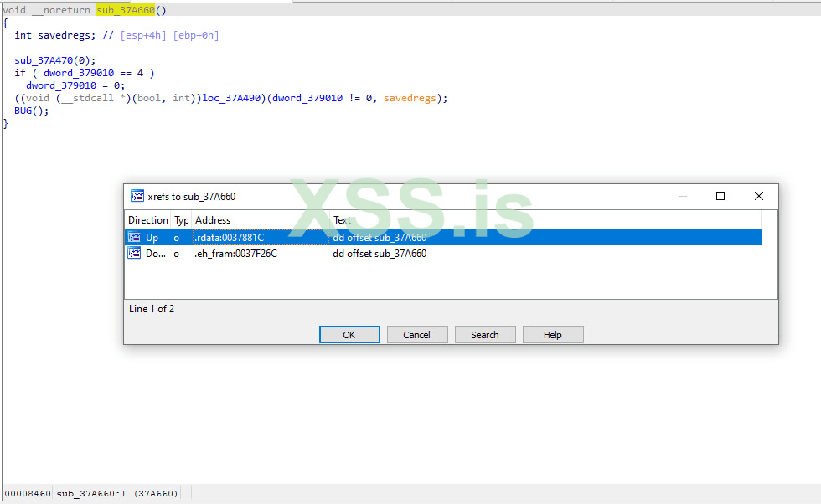
Task: Click the [ebp+0h] comment text
Action: pos(196,35)
